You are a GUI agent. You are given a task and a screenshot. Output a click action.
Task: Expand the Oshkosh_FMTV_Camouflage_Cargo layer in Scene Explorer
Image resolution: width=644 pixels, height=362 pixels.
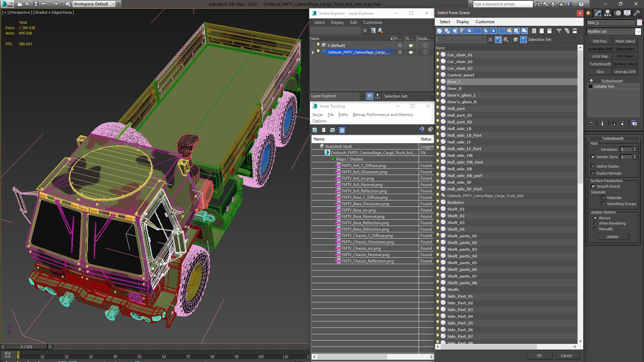pyautogui.click(x=313, y=52)
